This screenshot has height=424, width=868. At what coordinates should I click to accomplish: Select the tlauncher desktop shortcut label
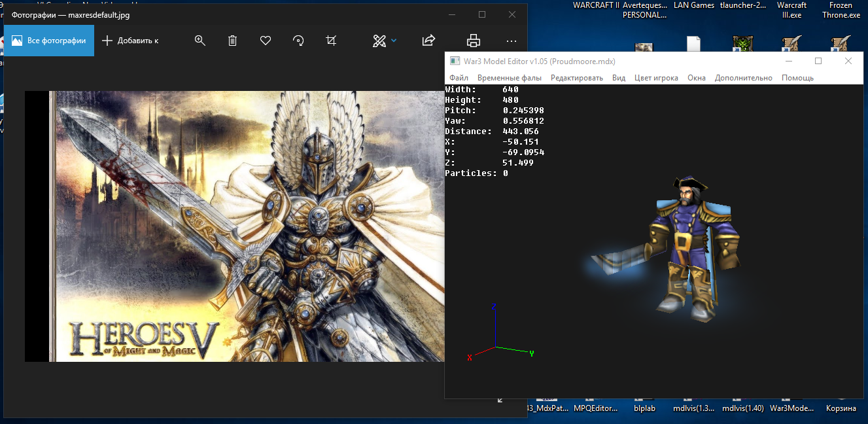(x=742, y=5)
